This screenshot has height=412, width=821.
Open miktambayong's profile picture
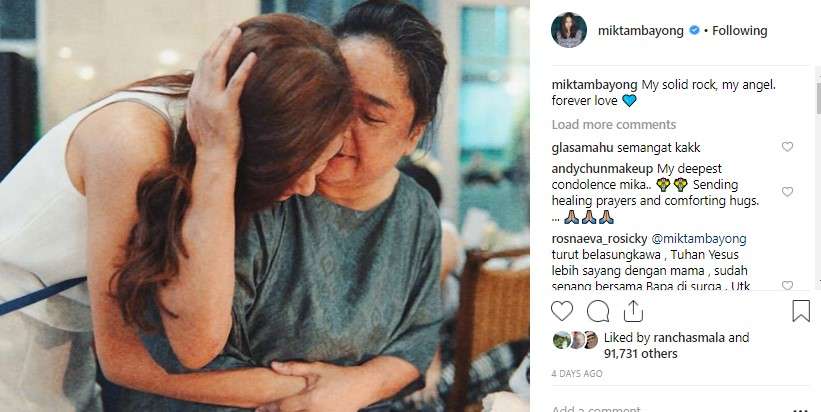click(x=569, y=30)
